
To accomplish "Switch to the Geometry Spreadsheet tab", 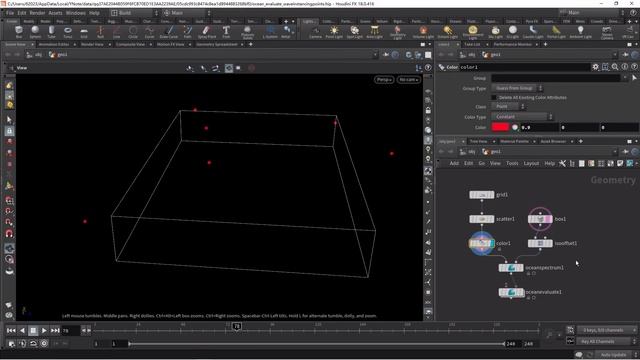I will point(217,44).
